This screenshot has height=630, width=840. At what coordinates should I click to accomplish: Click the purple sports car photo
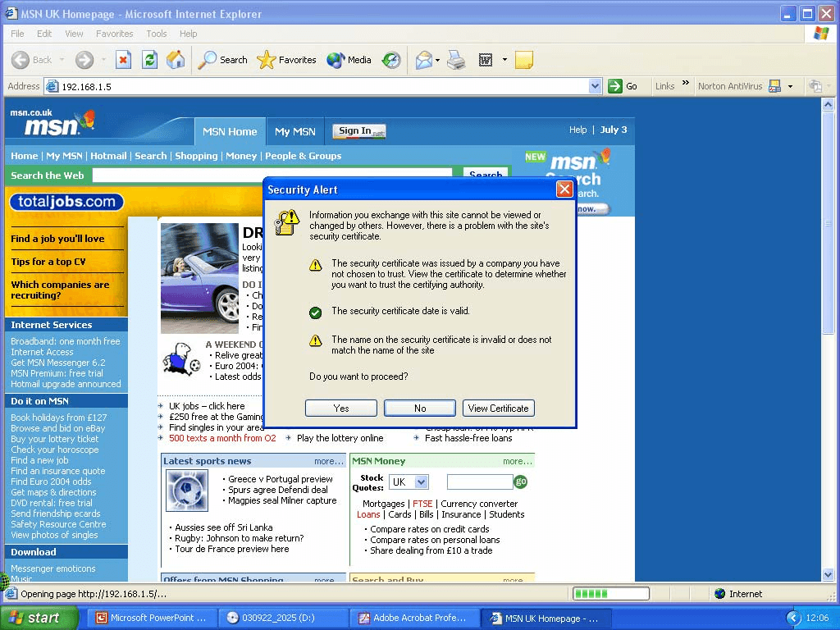[200, 278]
